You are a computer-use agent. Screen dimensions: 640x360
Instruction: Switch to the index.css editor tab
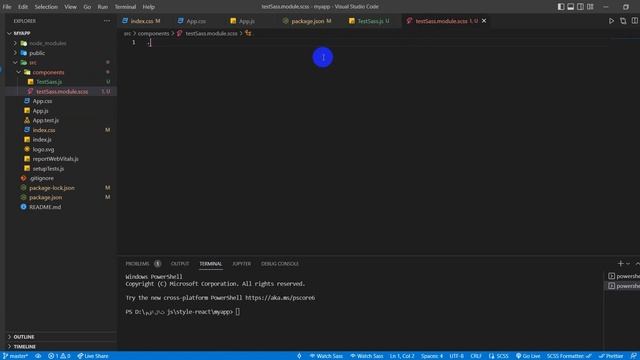(x=141, y=21)
